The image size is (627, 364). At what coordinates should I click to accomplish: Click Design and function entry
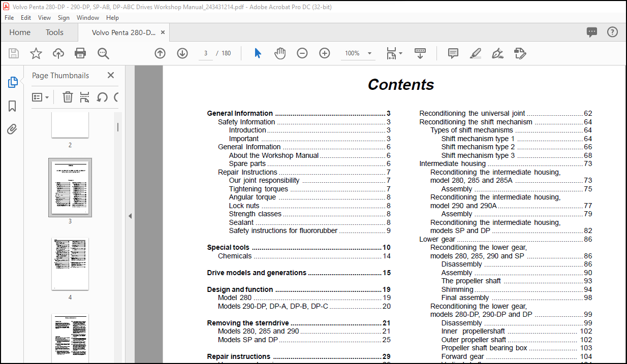pos(299,289)
